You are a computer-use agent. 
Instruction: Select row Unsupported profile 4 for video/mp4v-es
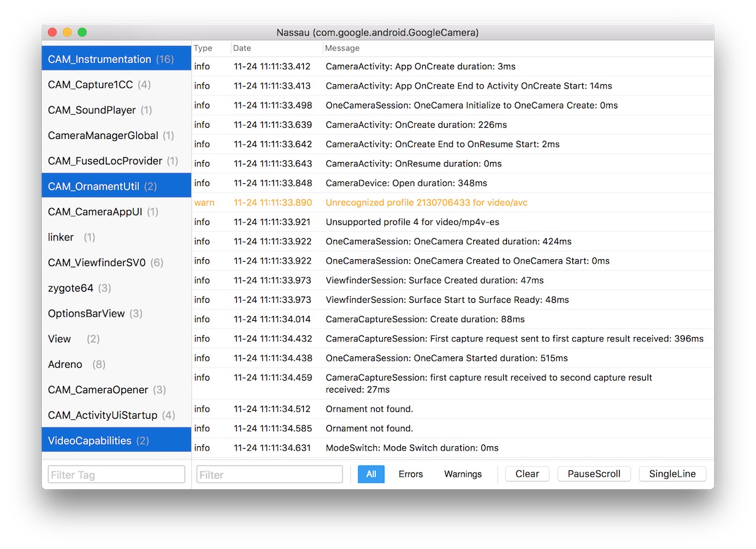[453, 222]
